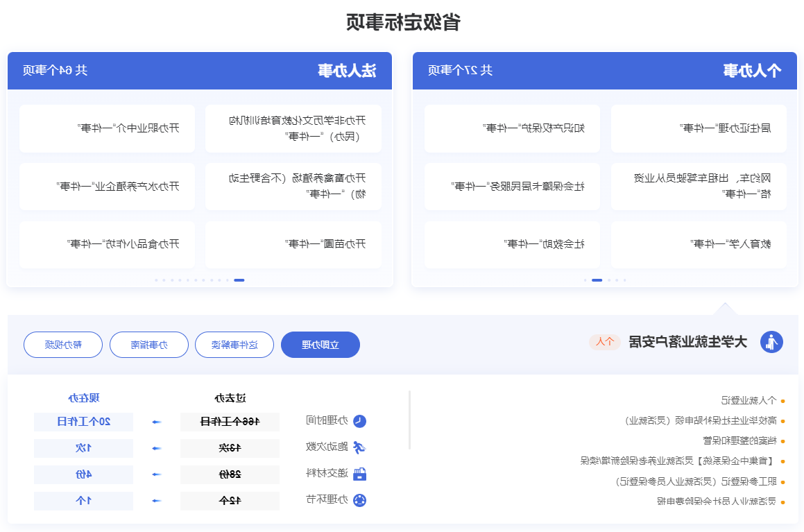This screenshot has height=532, width=804.
Task: Click the 共 27 个事项 count text
Action: pyautogui.click(x=460, y=70)
